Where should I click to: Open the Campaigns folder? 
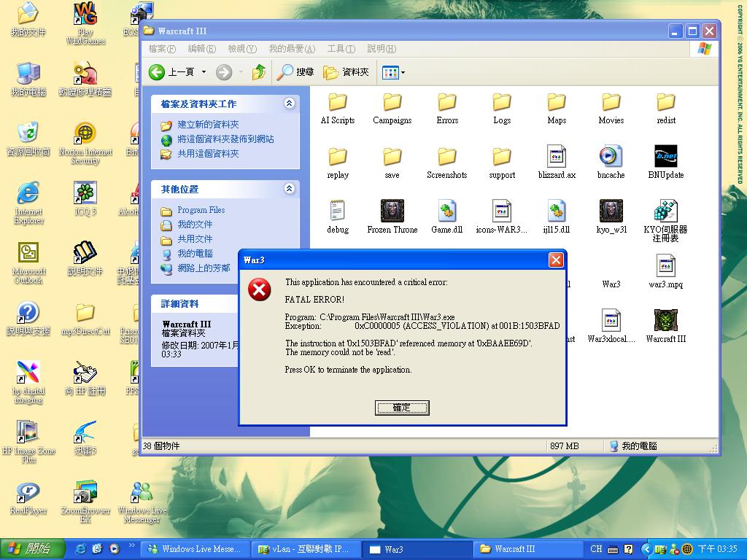coord(392,109)
